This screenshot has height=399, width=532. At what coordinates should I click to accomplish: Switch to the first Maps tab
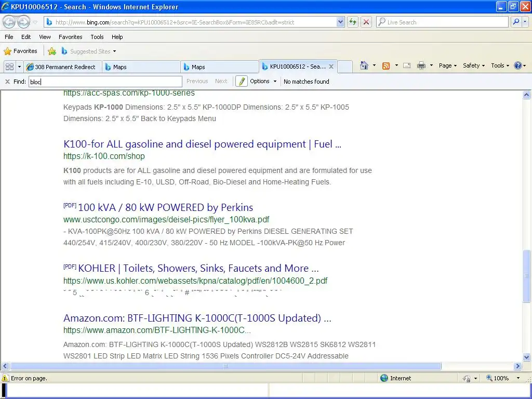point(141,67)
